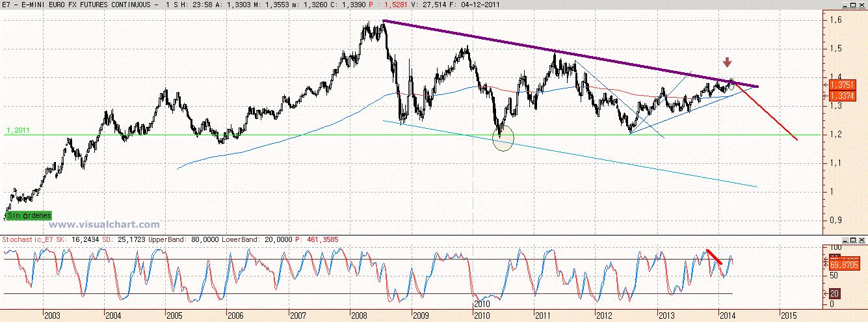Select the short red line on stochastic
Viewport: 868px width, 322px height.
point(715,256)
